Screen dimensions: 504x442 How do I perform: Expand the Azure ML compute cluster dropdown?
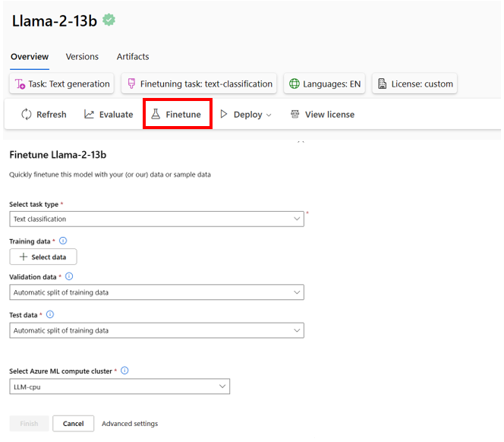[x=222, y=387]
